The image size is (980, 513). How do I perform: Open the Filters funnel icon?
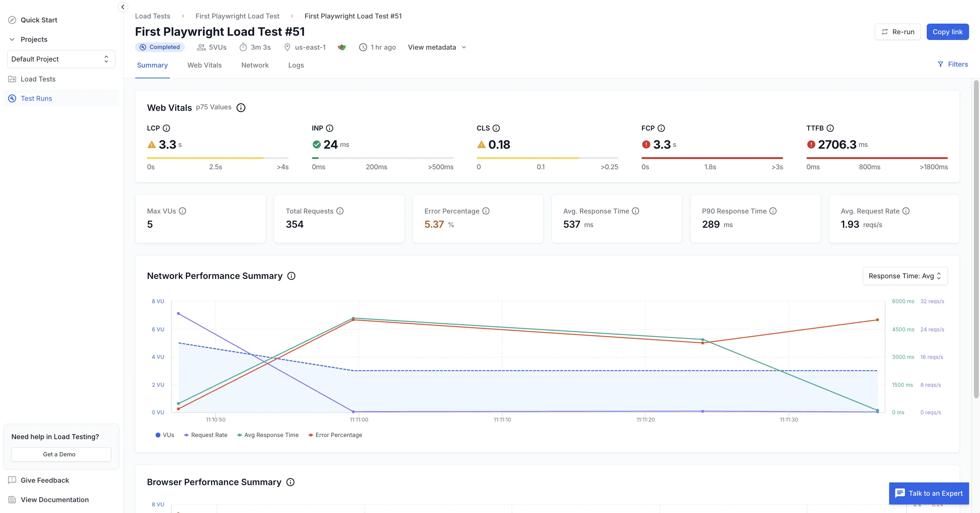click(940, 64)
